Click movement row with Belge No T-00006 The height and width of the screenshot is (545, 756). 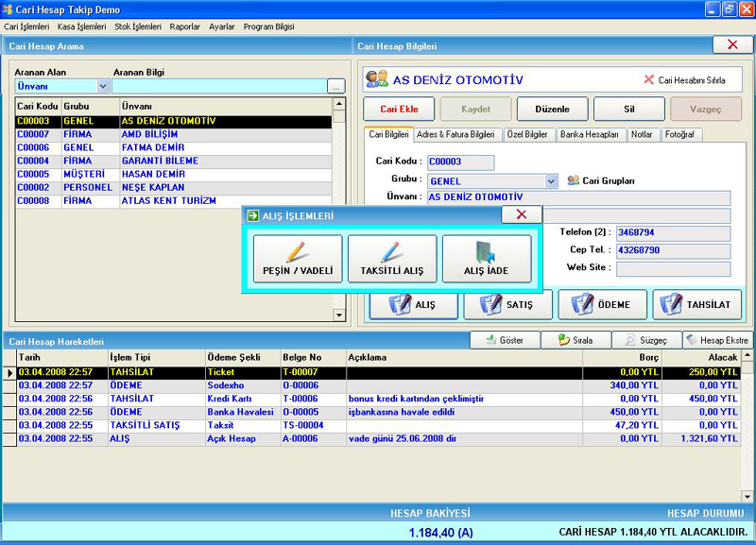[x=379, y=399]
